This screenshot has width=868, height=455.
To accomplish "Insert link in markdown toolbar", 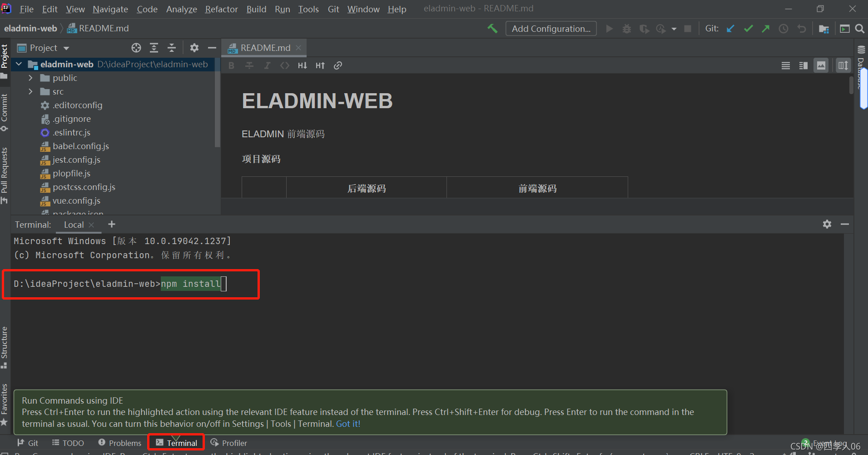I will pos(338,65).
